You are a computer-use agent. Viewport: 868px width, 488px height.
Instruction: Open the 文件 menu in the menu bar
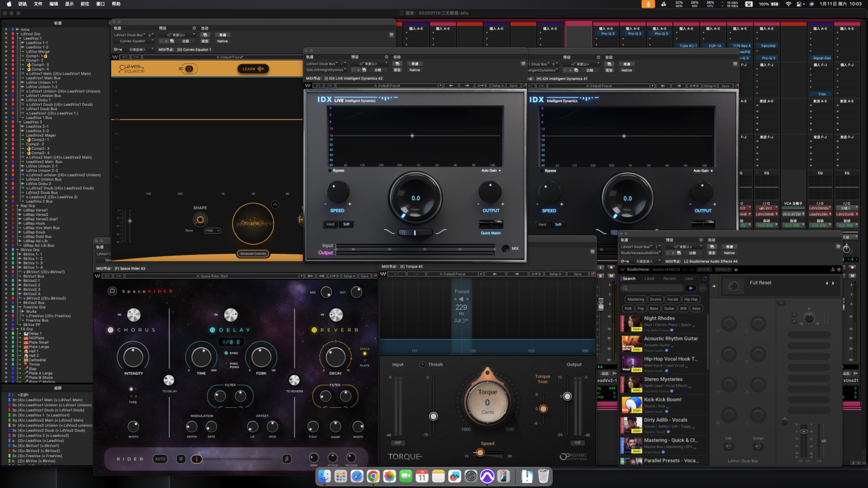pyautogui.click(x=38, y=4)
